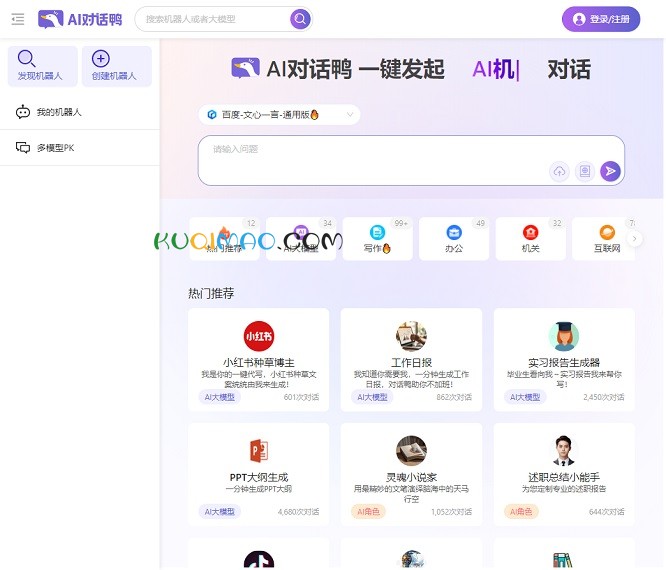
Task: Show more categories with the right arrow
Action: (x=635, y=239)
